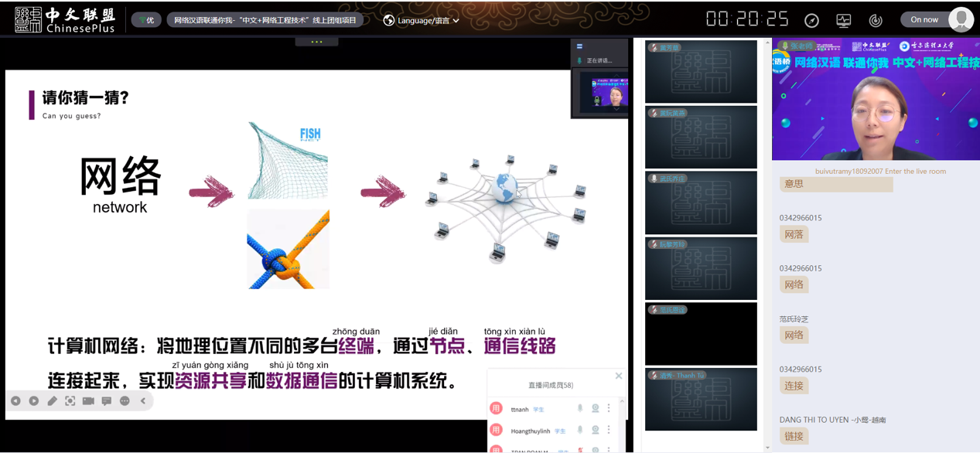This screenshot has height=453, width=980.
Task: Click the On now status button
Action: pyautogui.click(x=924, y=19)
